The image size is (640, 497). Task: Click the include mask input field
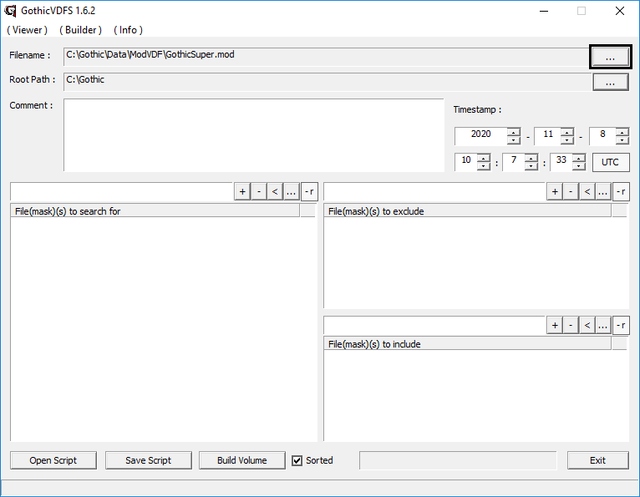pos(435,325)
